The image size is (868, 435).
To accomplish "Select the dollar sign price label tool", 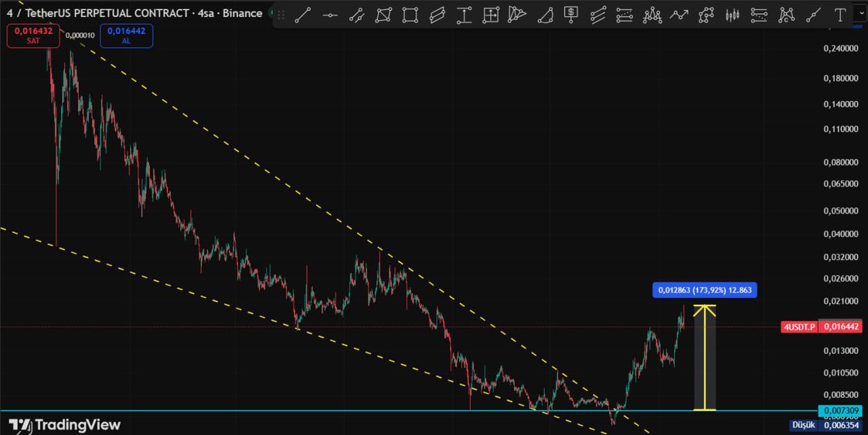I will (x=571, y=14).
